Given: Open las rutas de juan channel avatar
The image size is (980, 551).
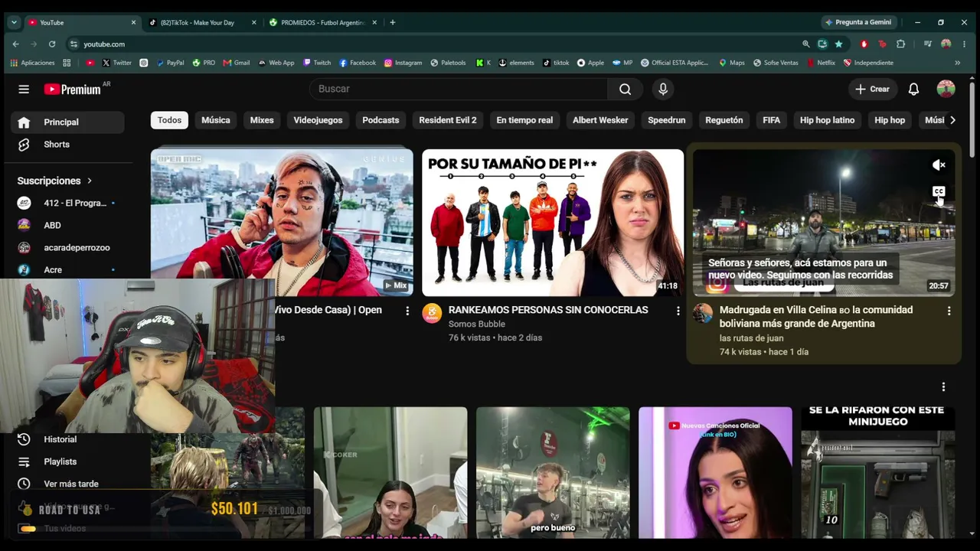Looking at the screenshot, I should point(703,313).
